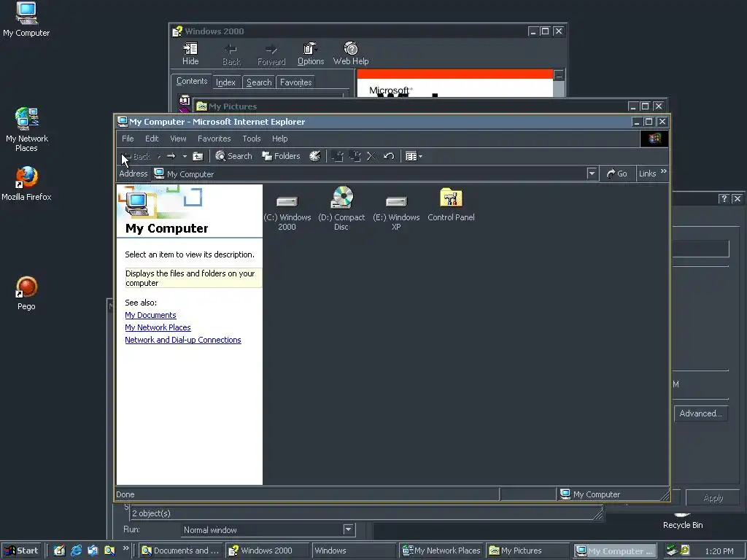Switch to the Favorites help tab
This screenshot has height=560, width=747.
(x=295, y=82)
